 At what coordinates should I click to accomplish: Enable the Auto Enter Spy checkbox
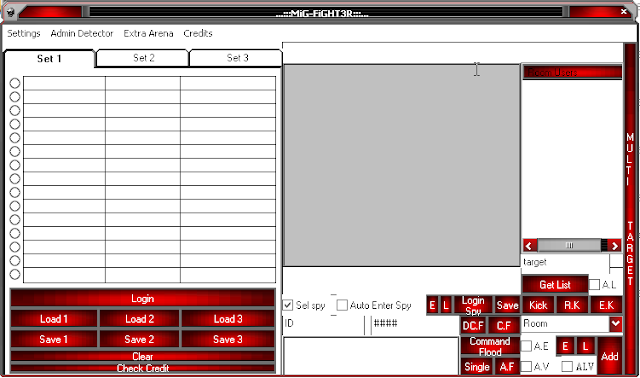[342, 305]
